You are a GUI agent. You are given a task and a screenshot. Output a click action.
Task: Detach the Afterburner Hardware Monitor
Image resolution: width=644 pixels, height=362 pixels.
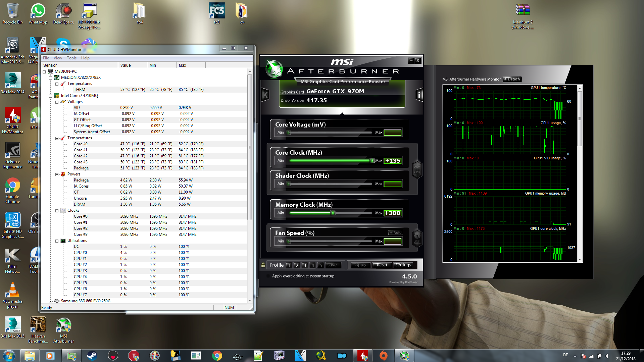(x=512, y=79)
